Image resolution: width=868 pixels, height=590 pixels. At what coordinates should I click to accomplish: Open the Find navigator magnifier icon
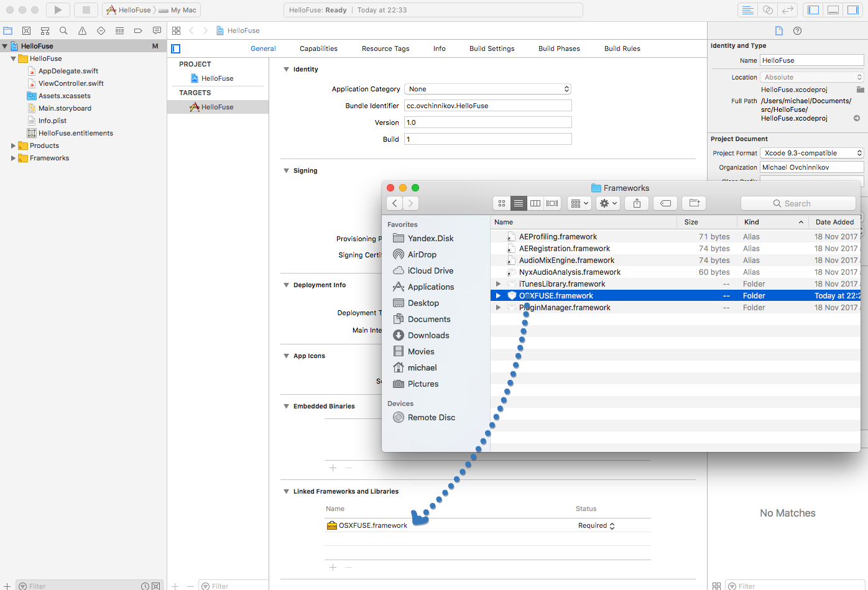point(63,30)
